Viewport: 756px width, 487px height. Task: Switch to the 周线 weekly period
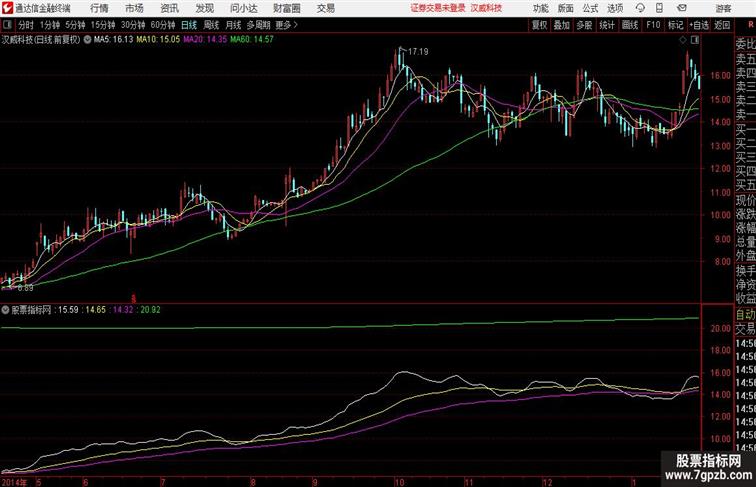coord(211,25)
